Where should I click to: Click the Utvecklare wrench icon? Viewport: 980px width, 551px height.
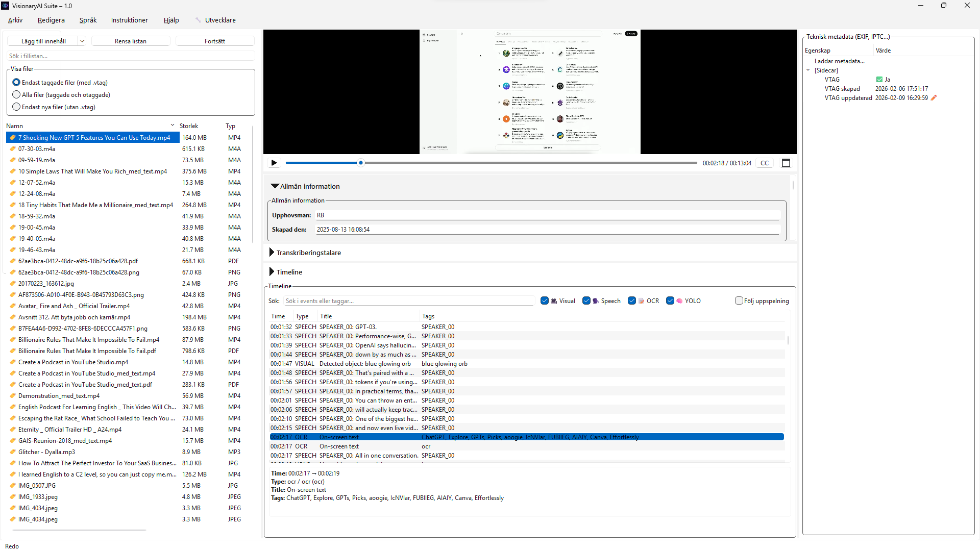click(x=198, y=20)
